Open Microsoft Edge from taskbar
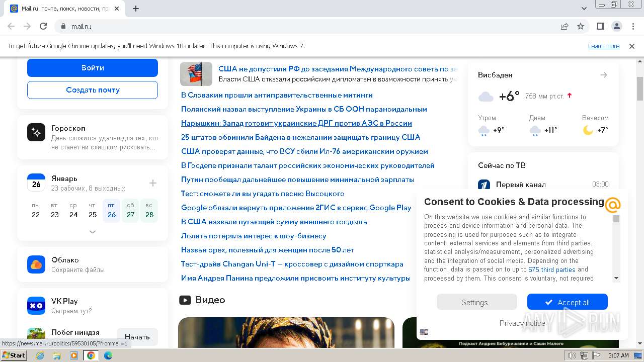Viewport: 644px width, 362px height. [108, 355]
